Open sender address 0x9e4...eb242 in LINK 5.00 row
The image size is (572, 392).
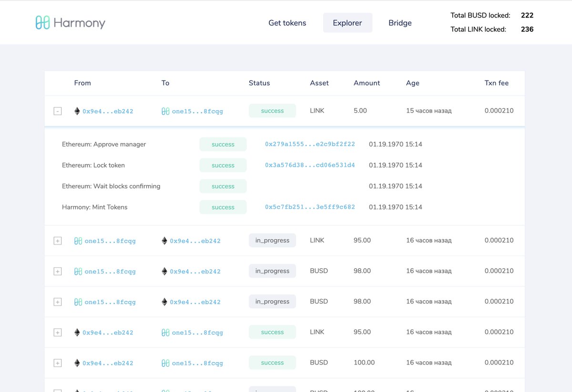coord(108,111)
